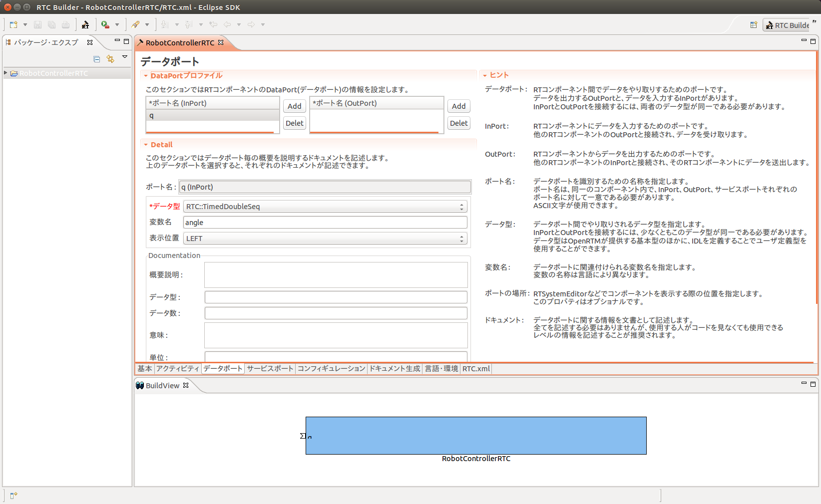The width and height of the screenshot is (821, 504).
Task: Switch to the 基本 tab
Action: point(145,369)
